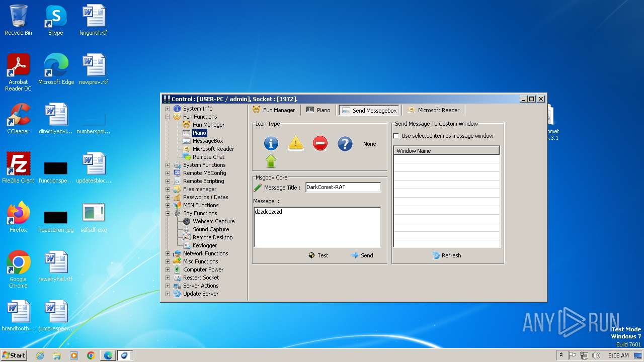Select the Google Chrome desktop shortcut

(18, 269)
